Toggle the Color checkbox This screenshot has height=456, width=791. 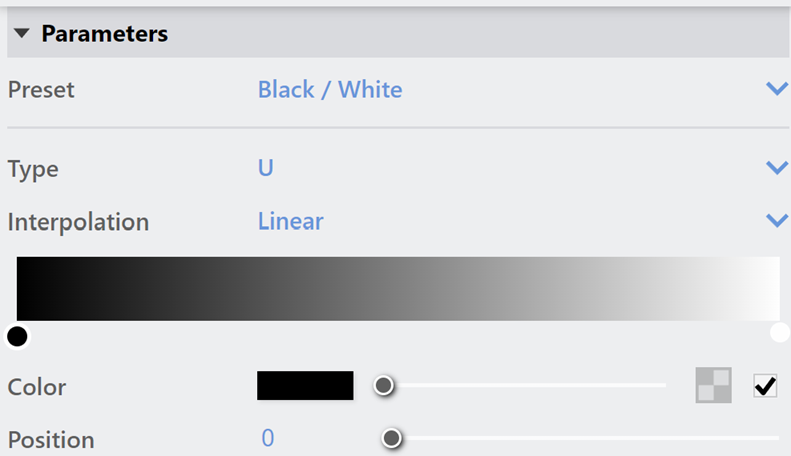[765, 386]
